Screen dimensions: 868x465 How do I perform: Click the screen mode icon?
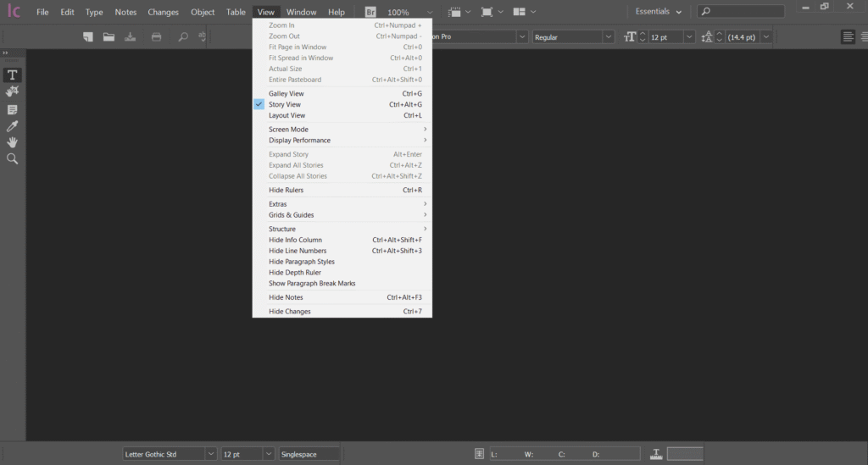[x=487, y=12]
